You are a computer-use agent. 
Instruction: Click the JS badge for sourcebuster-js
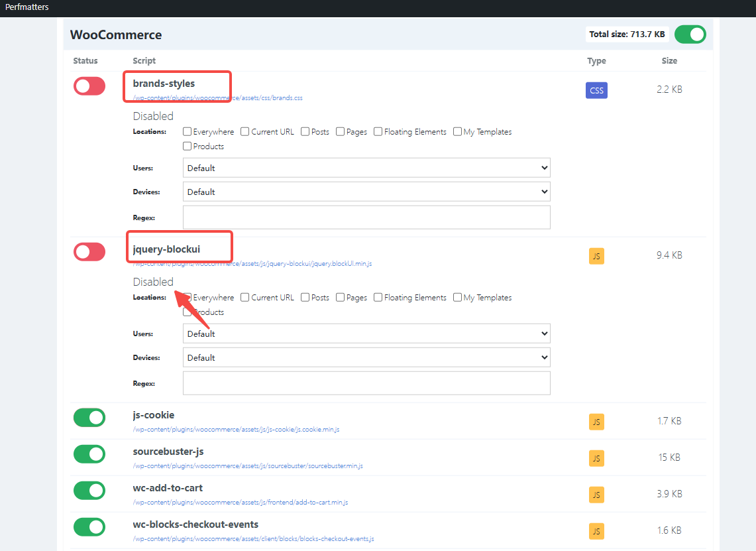596,458
